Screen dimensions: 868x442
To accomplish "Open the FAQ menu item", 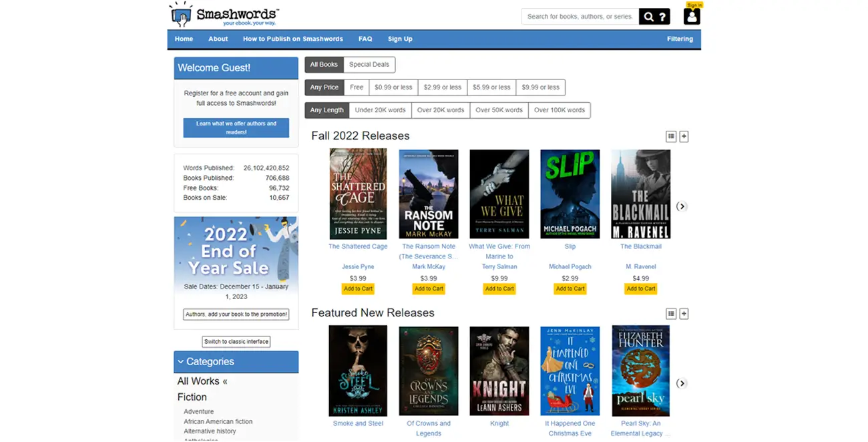I will [x=365, y=39].
